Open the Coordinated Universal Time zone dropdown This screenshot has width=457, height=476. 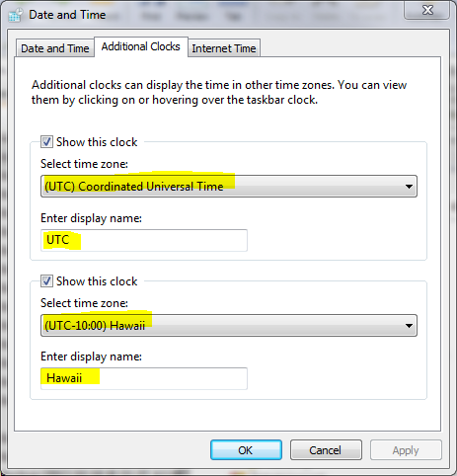(x=229, y=187)
